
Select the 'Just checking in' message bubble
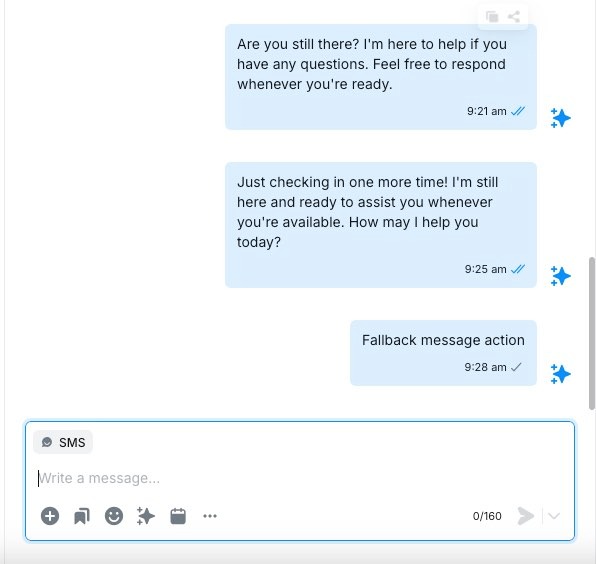(381, 225)
